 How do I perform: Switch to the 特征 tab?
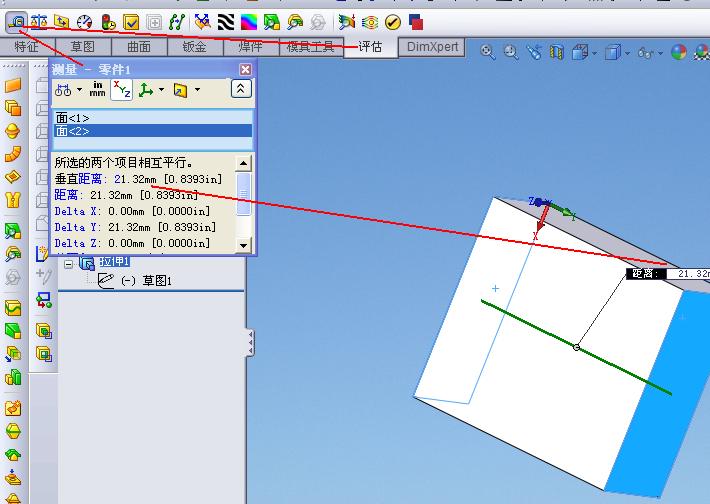coord(27,47)
